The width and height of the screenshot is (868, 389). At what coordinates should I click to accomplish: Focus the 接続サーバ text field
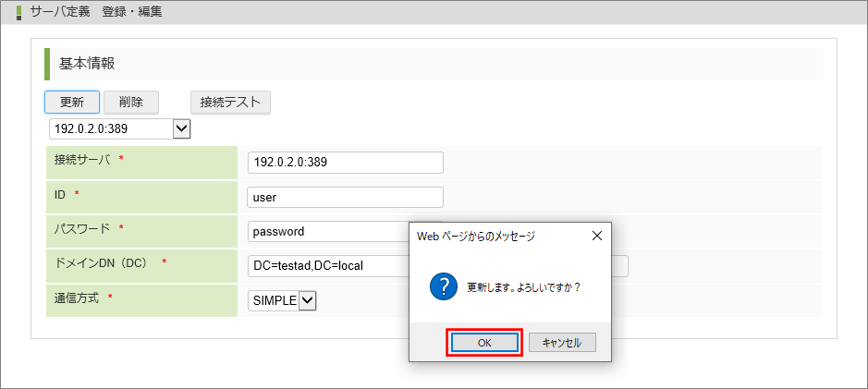[x=346, y=163]
